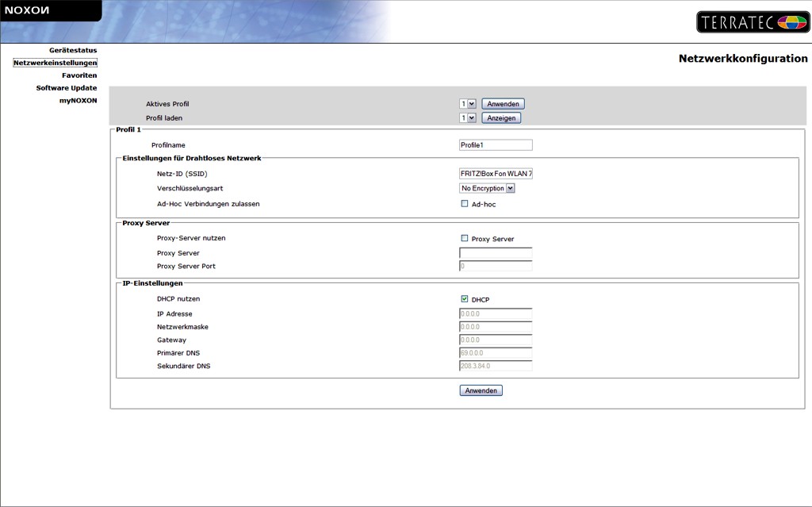Open Software Update page

point(67,88)
